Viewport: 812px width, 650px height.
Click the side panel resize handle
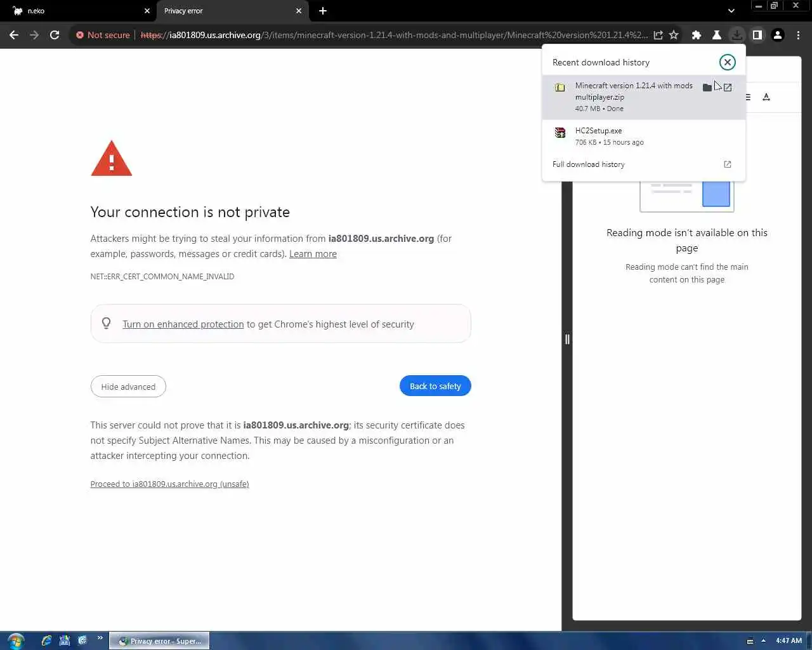[567, 340]
